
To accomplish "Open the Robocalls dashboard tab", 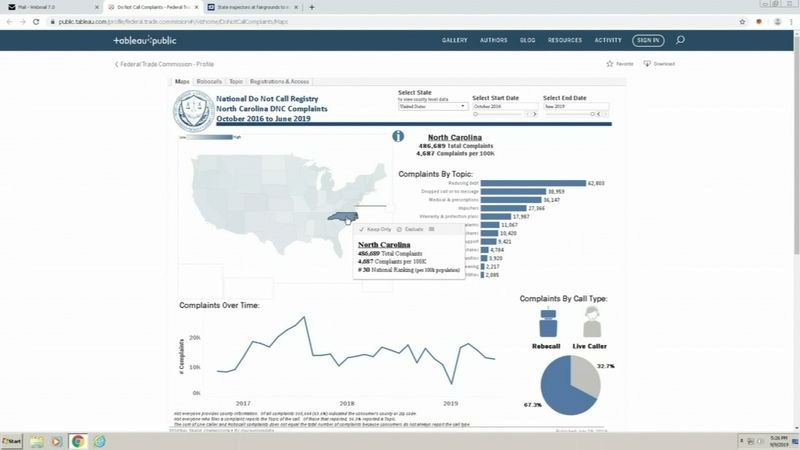I will (x=209, y=82).
